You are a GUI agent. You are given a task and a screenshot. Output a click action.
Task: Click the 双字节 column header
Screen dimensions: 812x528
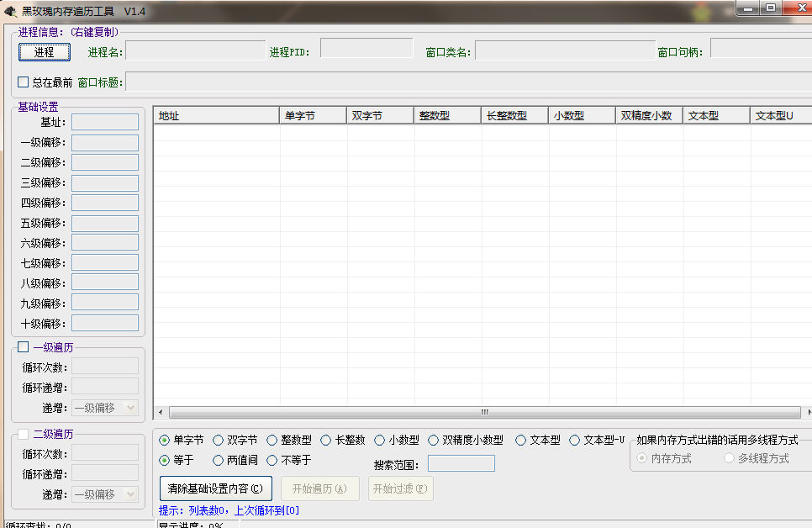click(x=380, y=115)
